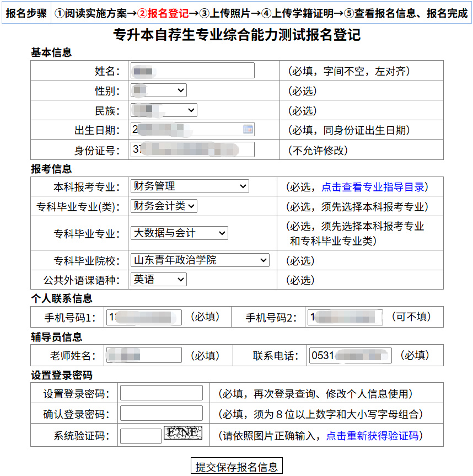Open the 专科毕业院校 dropdown showing 山东青年政治学院
This screenshot has height=476, width=473.
pos(200,260)
